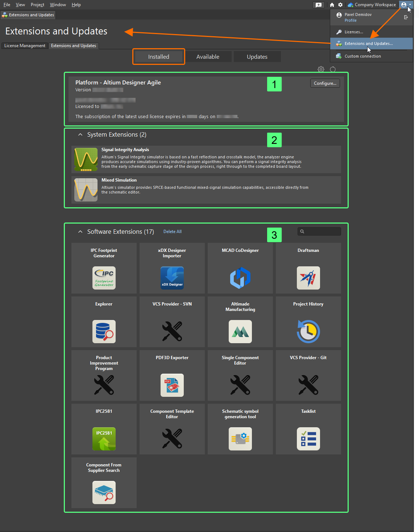Select the Component From Supplier Search icon

coord(104,492)
